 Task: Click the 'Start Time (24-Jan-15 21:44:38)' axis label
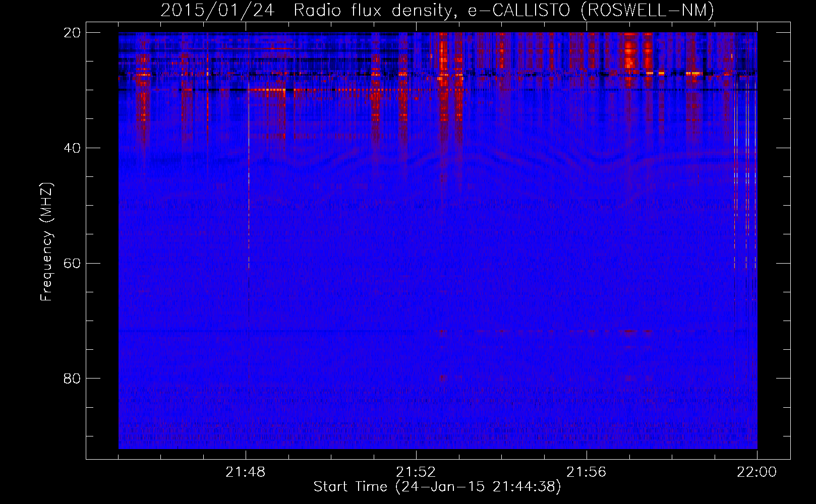(437, 487)
